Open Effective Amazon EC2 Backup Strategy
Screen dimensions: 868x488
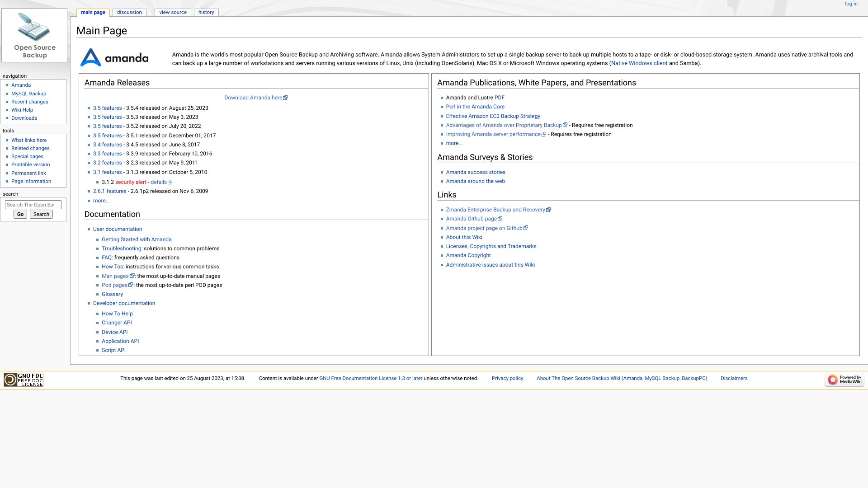pyautogui.click(x=493, y=117)
